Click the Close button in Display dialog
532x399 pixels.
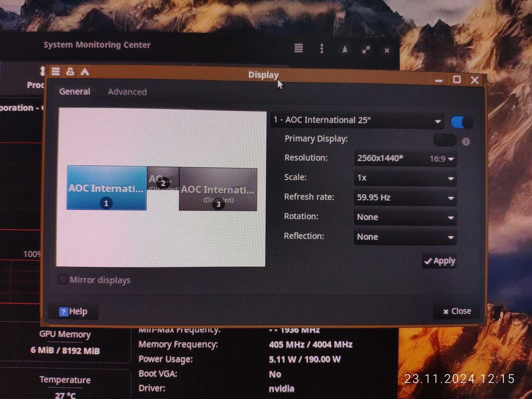pyautogui.click(x=457, y=311)
